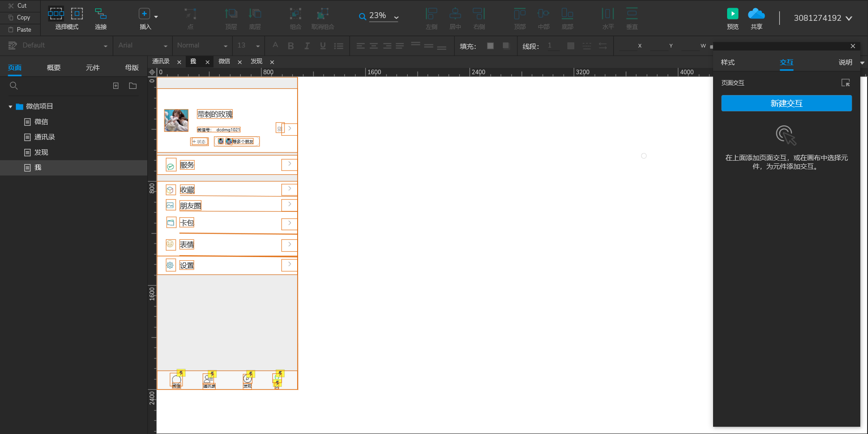This screenshot has height=434, width=868.
Task: Toggle italic formatting
Action: pyautogui.click(x=307, y=46)
